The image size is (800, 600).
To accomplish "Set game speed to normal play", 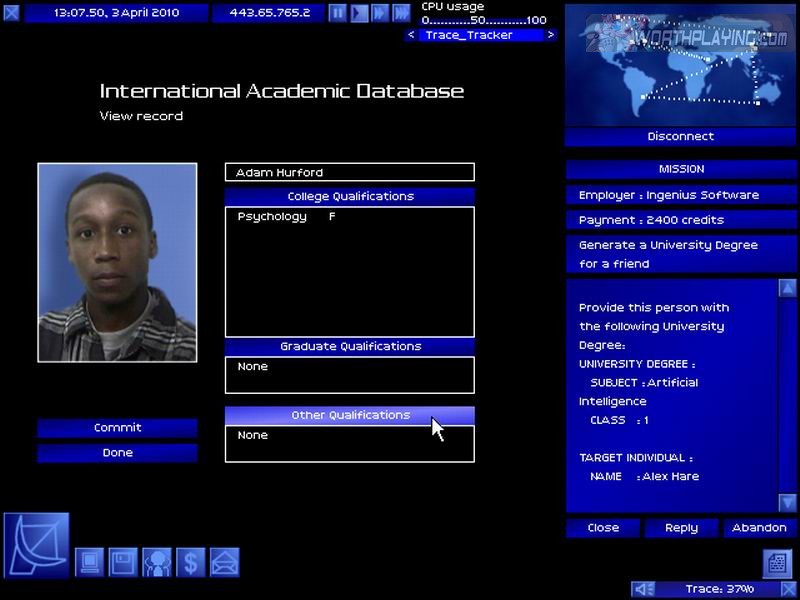I will pos(359,13).
